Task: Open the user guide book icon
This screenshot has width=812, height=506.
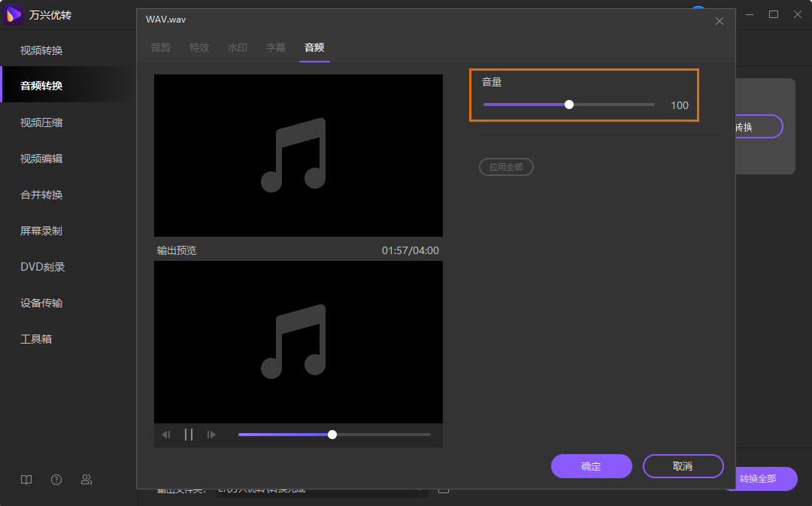Action: [x=26, y=479]
